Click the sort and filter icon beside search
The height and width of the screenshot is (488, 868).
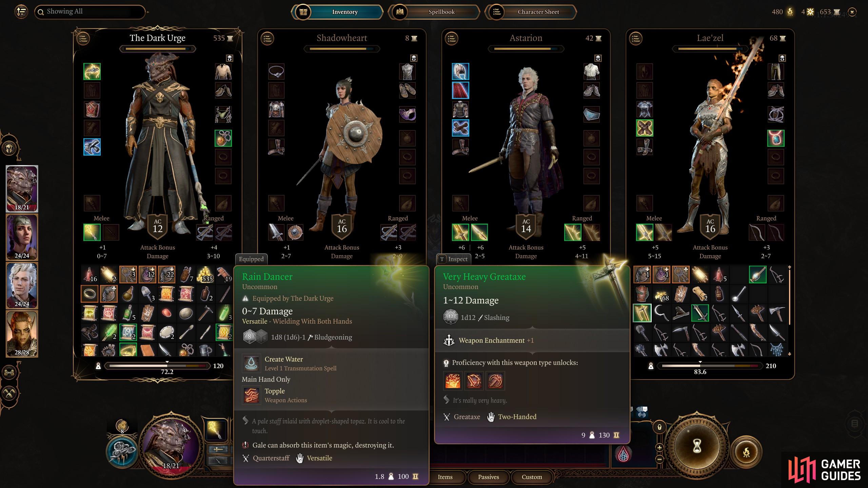(x=21, y=12)
